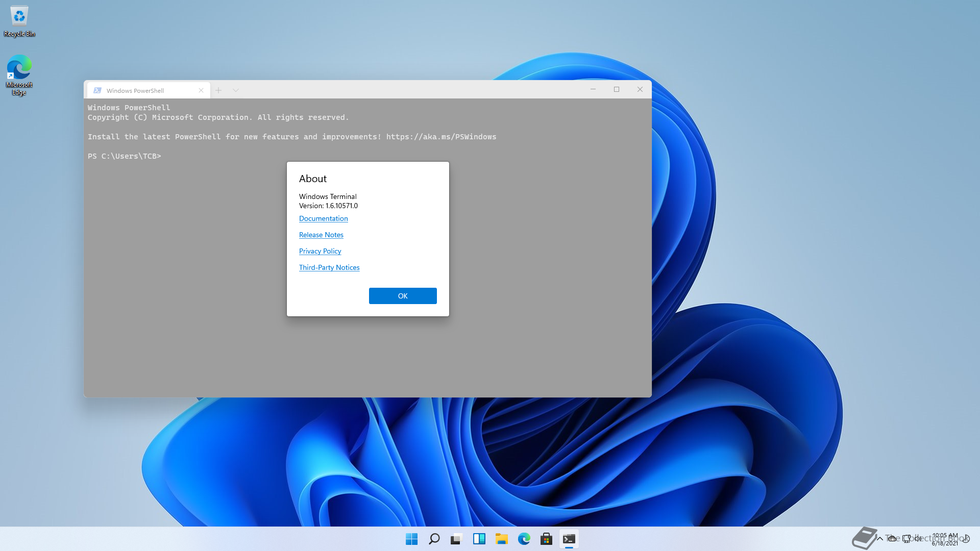The width and height of the screenshot is (980, 551).
Task: Open Task View from the taskbar
Action: [x=456, y=539]
